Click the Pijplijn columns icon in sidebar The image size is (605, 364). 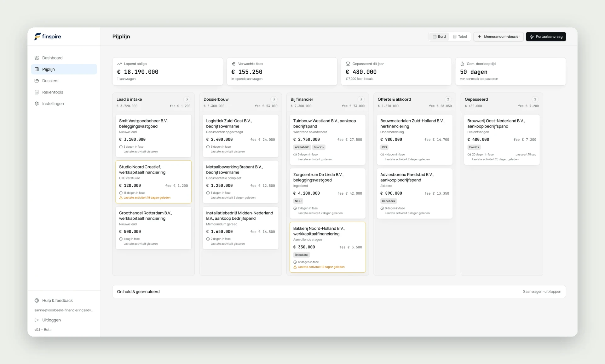click(x=37, y=69)
